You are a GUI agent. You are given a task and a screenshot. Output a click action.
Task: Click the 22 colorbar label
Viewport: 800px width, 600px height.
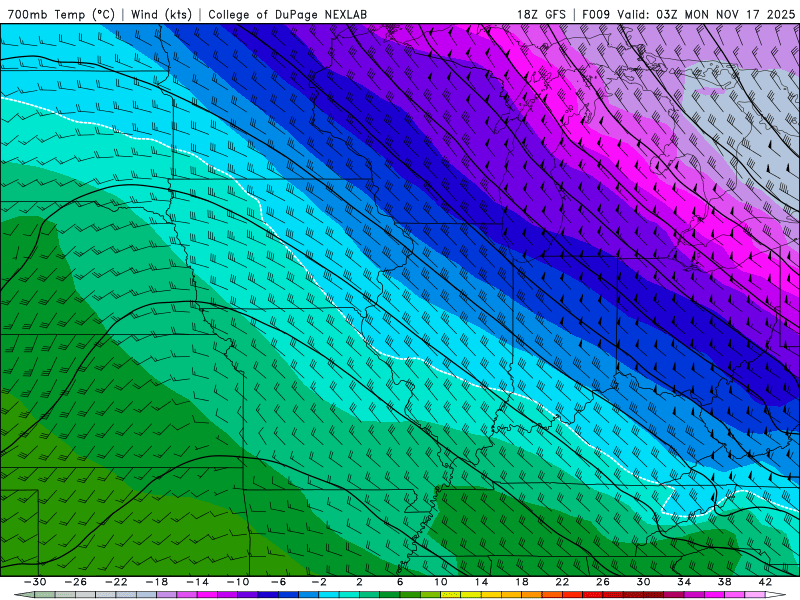point(562,582)
